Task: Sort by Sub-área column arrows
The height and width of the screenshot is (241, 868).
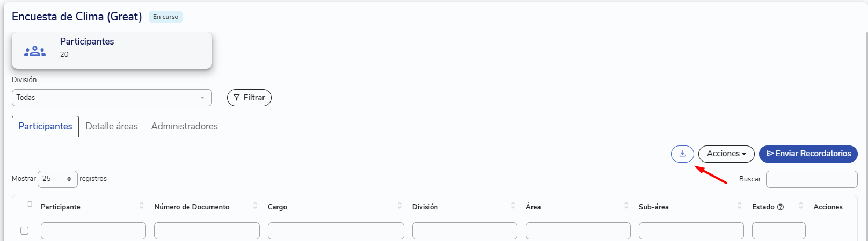Action: pyautogui.click(x=739, y=206)
